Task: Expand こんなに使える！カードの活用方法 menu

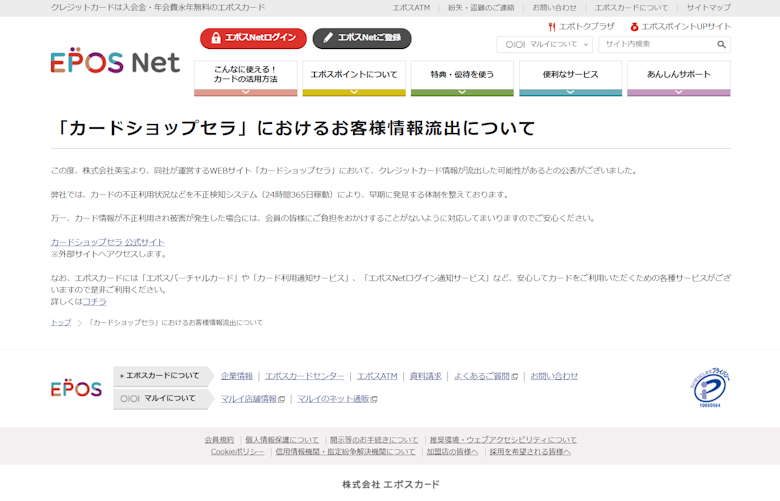Action: point(246,78)
